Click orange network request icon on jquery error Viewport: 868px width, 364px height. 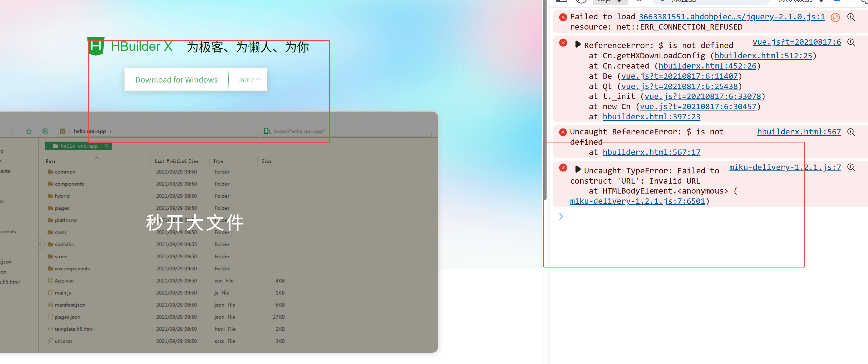(835, 17)
